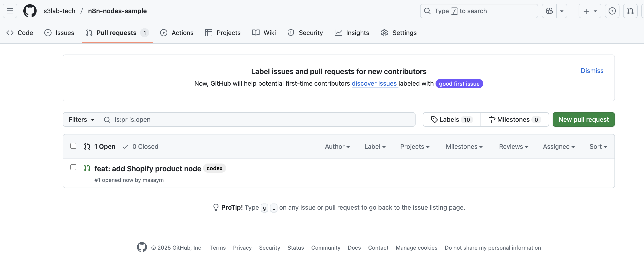The width and height of the screenshot is (644, 268).
Task: Open the Copilot chat icon
Action: 549,11
